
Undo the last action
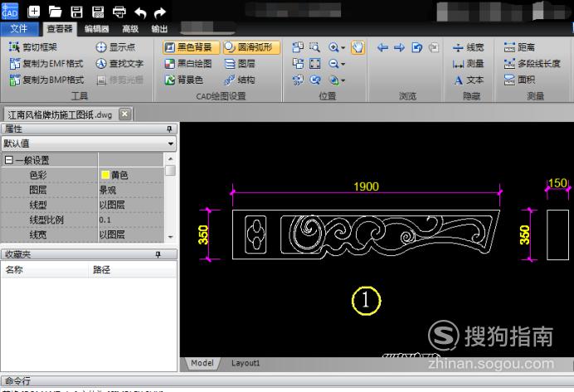click(140, 12)
